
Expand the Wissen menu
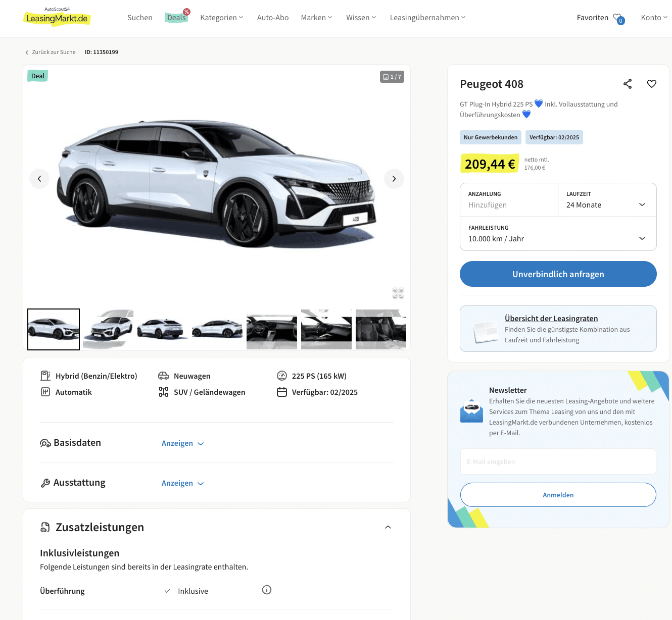(x=361, y=18)
